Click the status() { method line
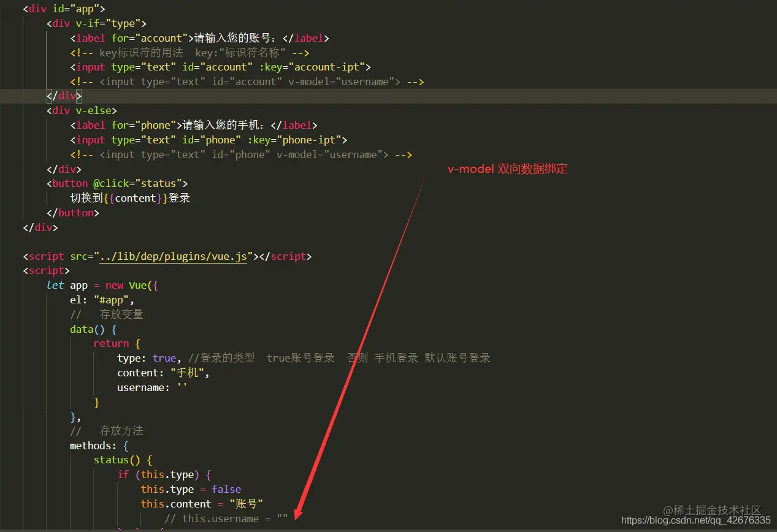 [123, 460]
